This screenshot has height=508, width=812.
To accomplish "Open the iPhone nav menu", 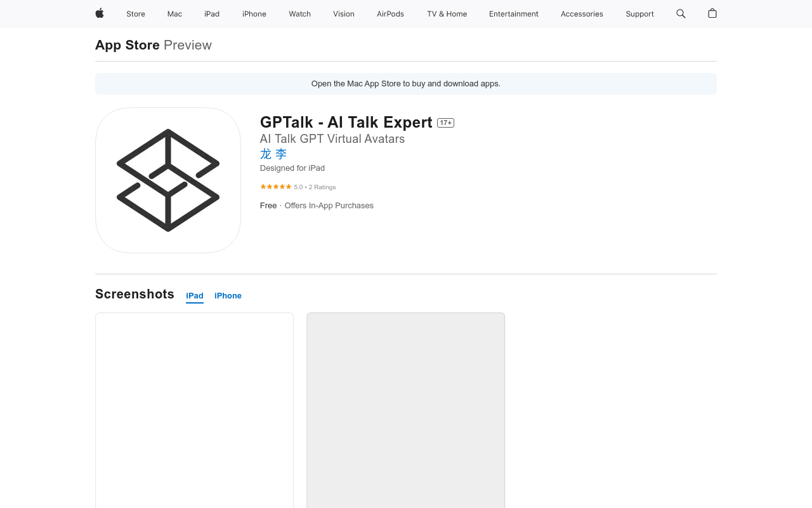I will click(x=254, y=14).
